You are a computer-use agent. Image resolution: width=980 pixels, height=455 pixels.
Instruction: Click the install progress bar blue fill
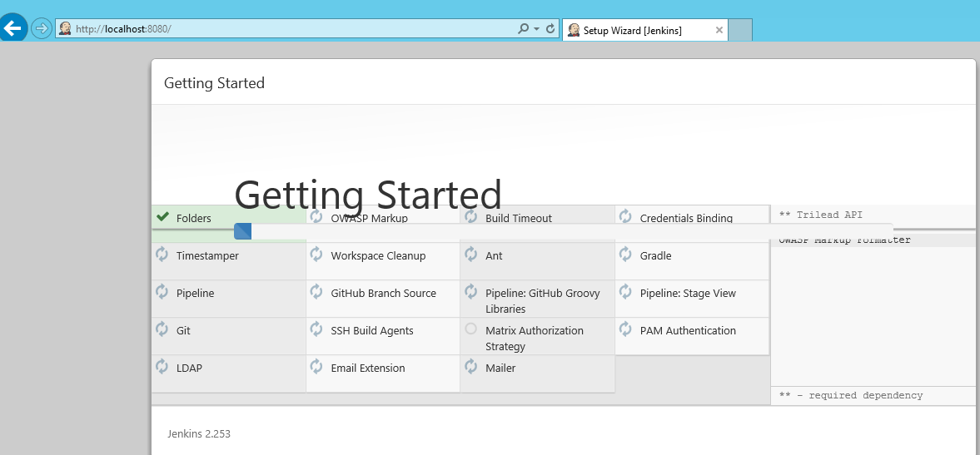pyautogui.click(x=242, y=231)
